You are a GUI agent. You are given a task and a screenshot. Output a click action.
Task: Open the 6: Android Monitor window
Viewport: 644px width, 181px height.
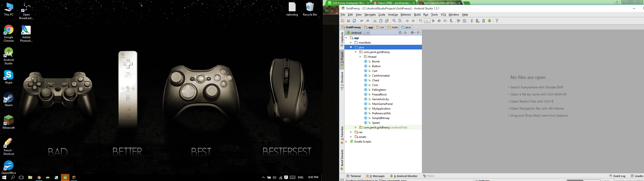tap(404, 176)
